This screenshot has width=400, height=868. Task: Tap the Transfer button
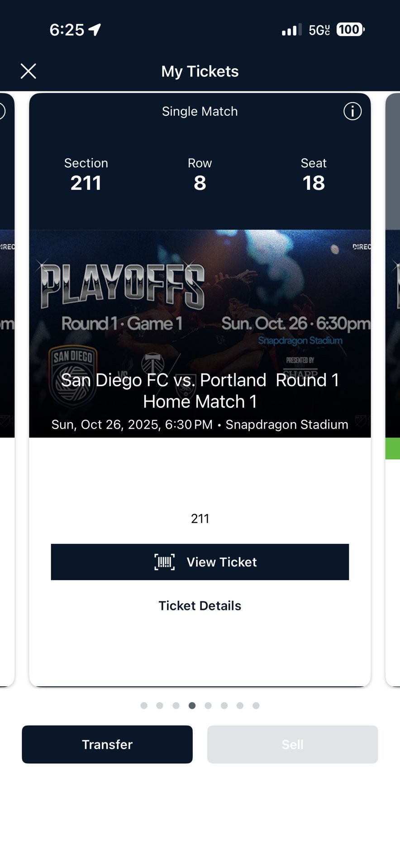(107, 745)
